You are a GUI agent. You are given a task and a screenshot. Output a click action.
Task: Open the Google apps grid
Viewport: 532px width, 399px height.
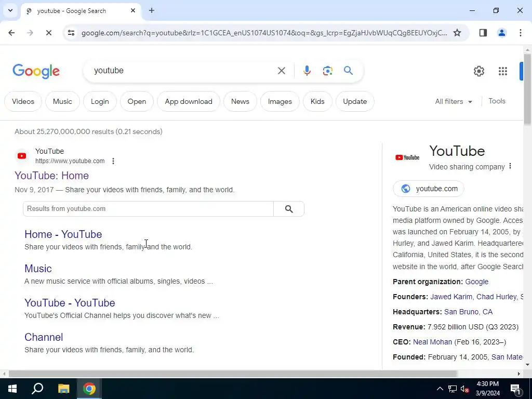(502, 71)
